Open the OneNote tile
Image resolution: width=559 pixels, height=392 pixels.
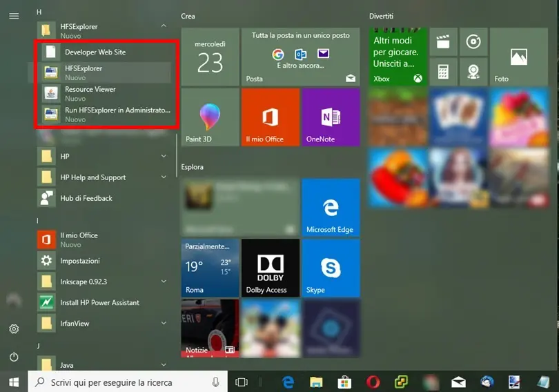(331, 117)
